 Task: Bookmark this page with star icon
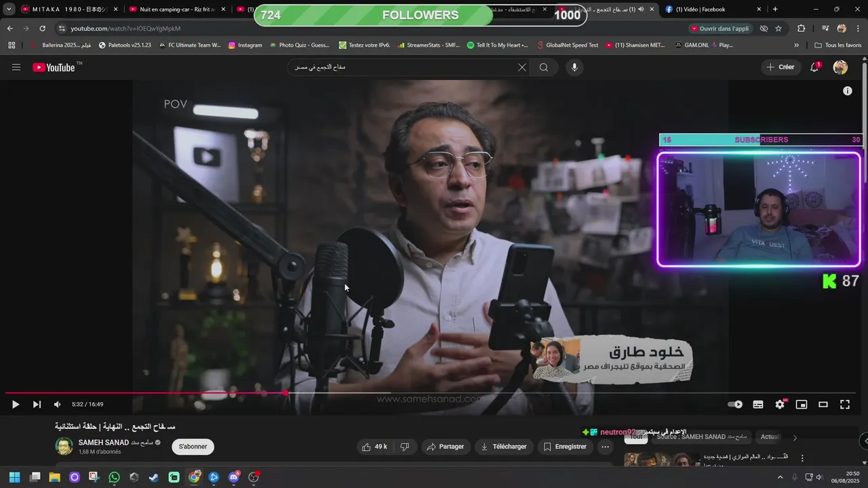click(x=778, y=28)
